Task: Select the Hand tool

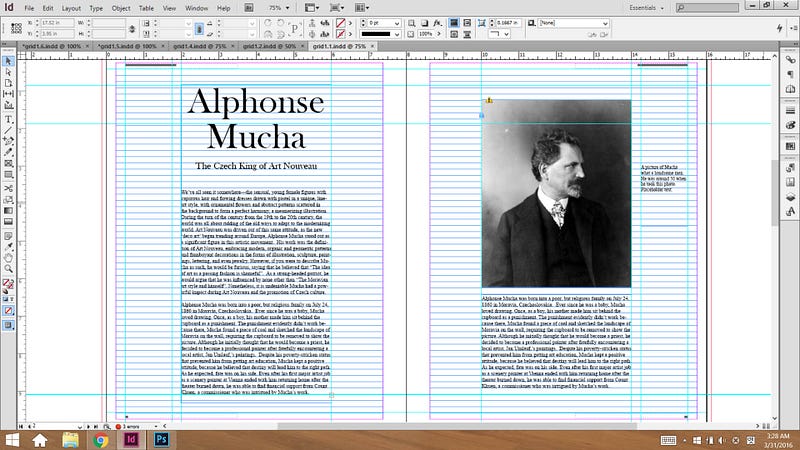Action: click(x=8, y=257)
